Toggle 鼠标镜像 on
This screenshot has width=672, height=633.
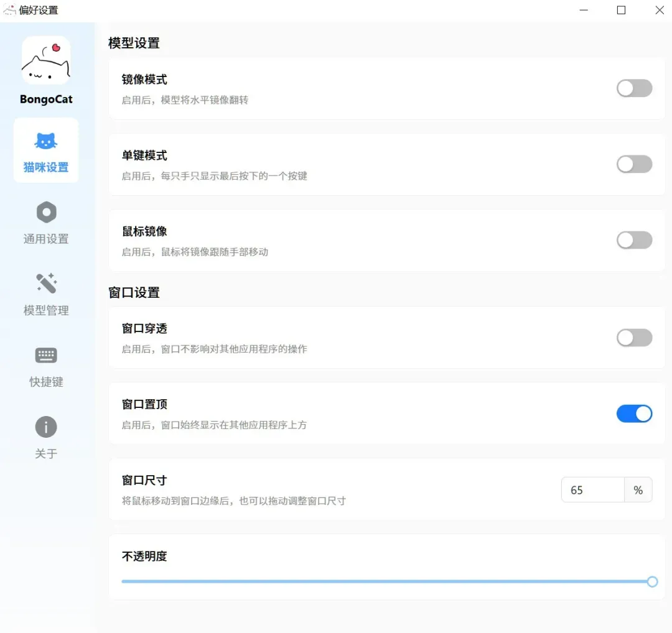point(634,240)
